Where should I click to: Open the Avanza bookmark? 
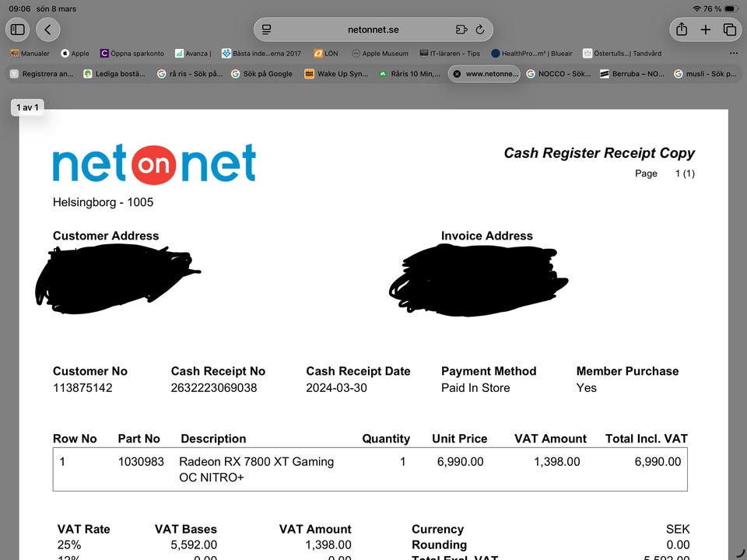pos(193,54)
